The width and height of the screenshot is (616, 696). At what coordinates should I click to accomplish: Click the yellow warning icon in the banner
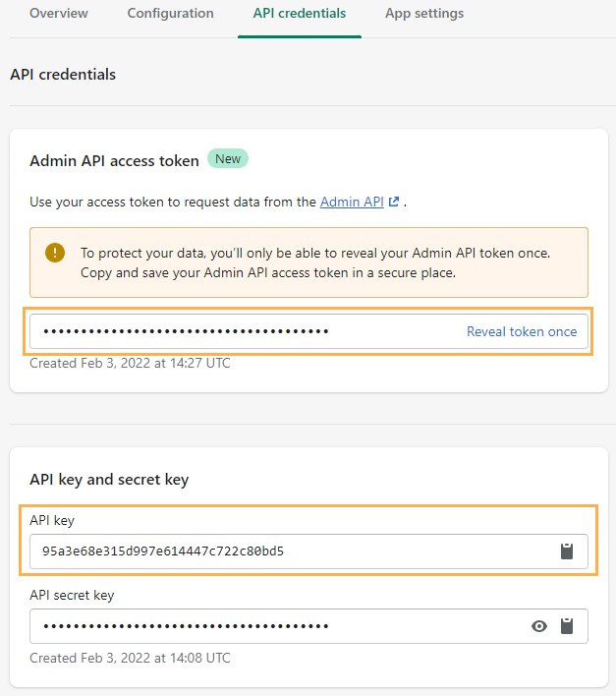[x=56, y=253]
